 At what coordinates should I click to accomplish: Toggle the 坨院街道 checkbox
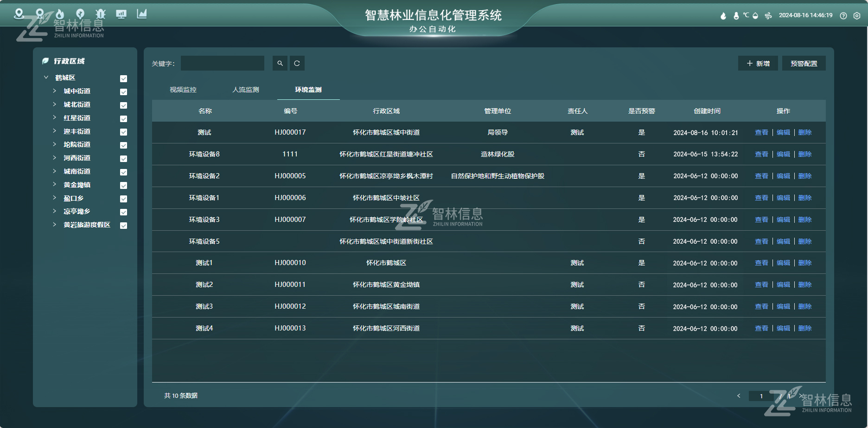tap(123, 145)
